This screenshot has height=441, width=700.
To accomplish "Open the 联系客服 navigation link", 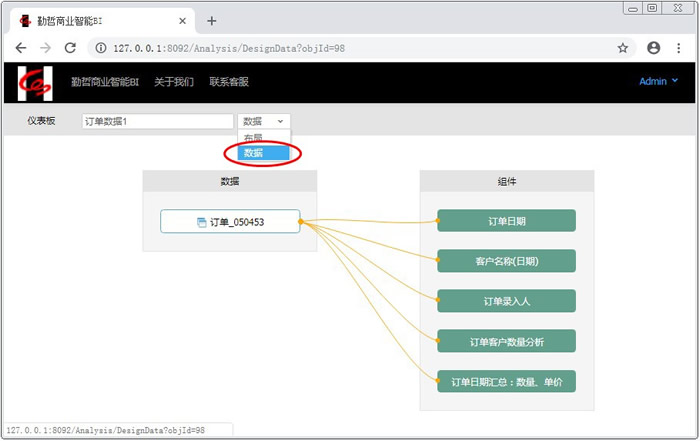I will pyautogui.click(x=228, y=82).
